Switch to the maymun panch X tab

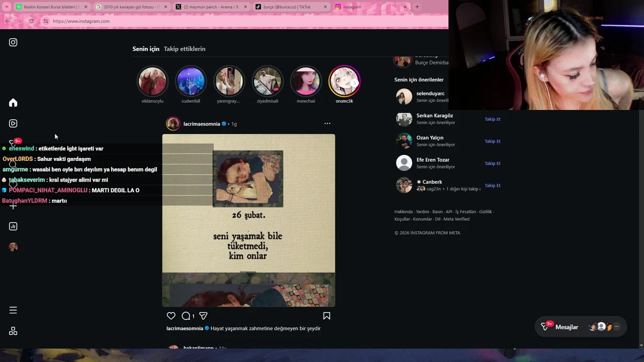pyautogui.click(x=211, y=7)
